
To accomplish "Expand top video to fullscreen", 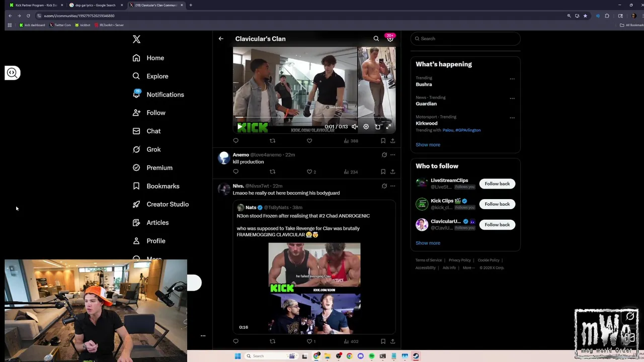I will (x=388, y=127).
